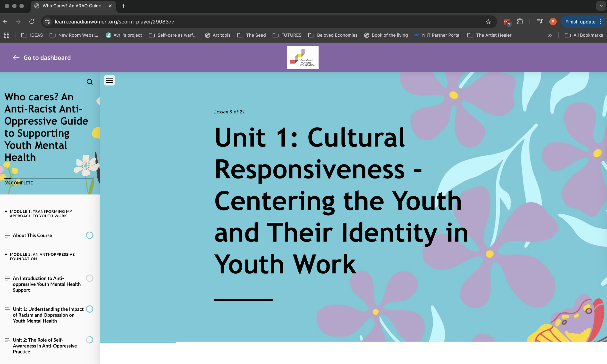Screen dimensions: 607x364
Task: Show hidden bookmarks with double chevron
Action: point(550,35)
